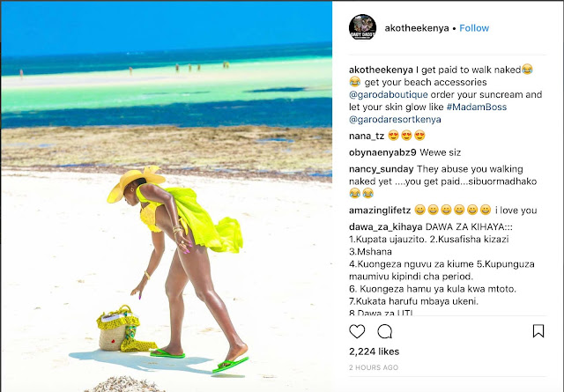Viewport: 564px width, 392px height.
Task: Follow the akotheekenya account
Action: tap(474, 28)
